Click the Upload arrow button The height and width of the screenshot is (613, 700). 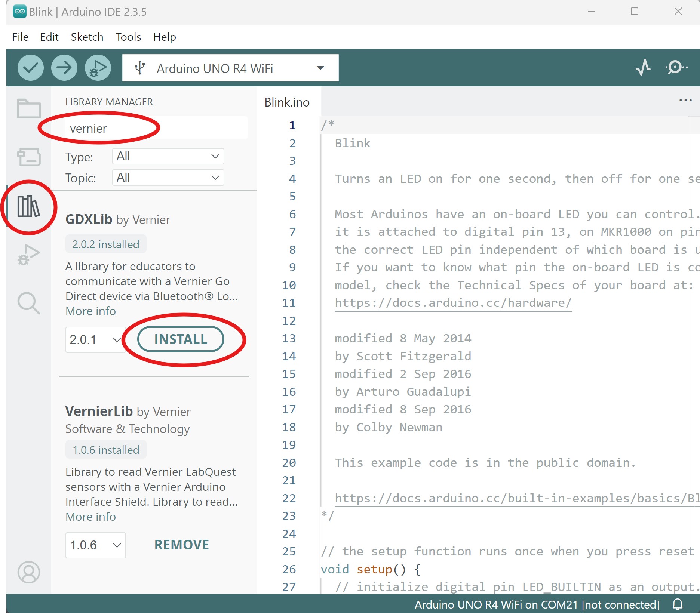point(64,68)
